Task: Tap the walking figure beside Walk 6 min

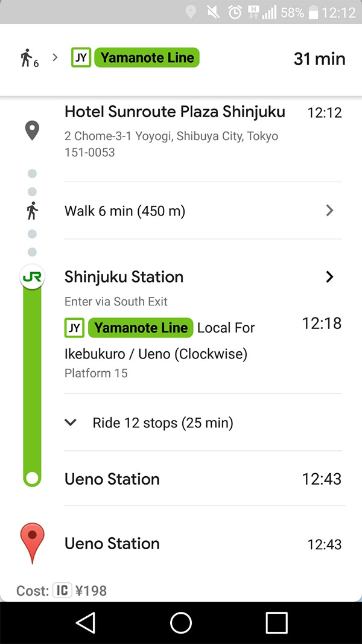Action: pos(32,211)
